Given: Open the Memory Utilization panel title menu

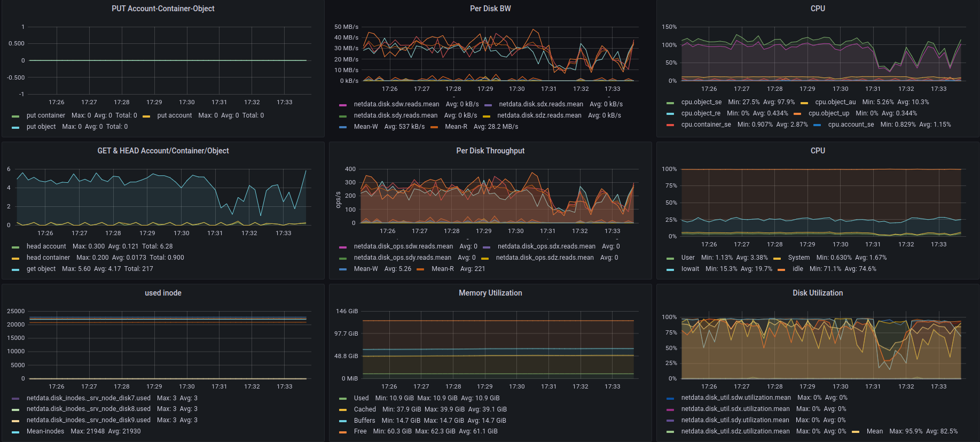Looking at the screenshot, I should 490,293.
